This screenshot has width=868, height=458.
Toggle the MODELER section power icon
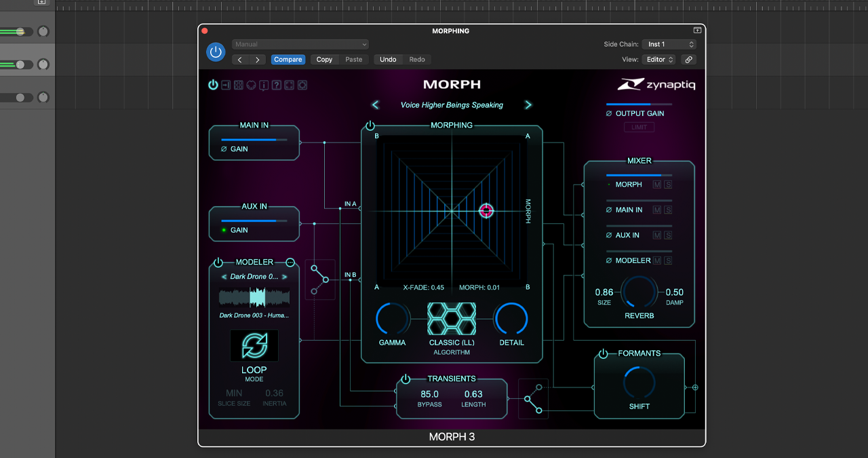(x=218, y=263)
